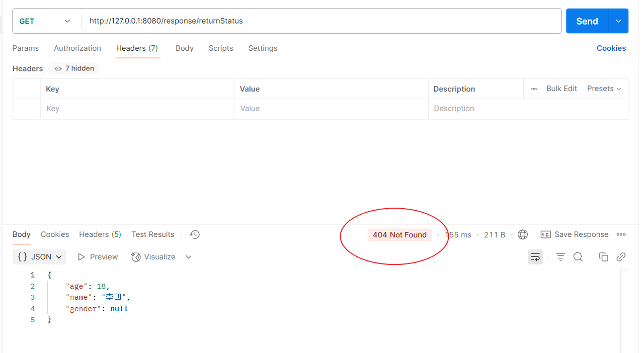644x353 pixels.
Task: Click the request URL input field
Action: tap(322, 21)
